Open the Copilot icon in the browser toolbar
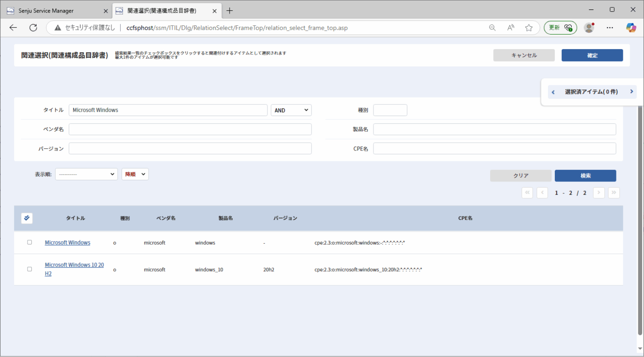 click(x=631, y=28)
